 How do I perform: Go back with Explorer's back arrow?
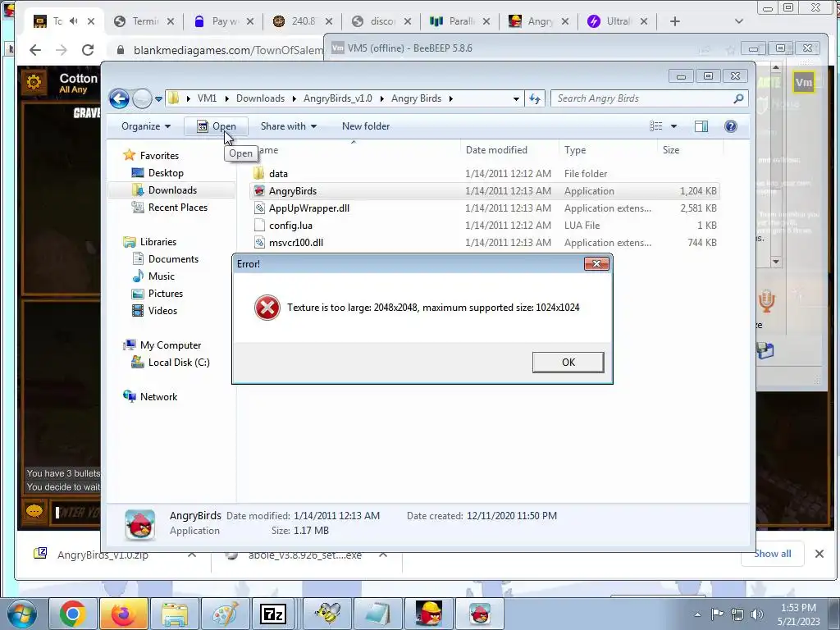pyautogui.click(x=119, y=98)
